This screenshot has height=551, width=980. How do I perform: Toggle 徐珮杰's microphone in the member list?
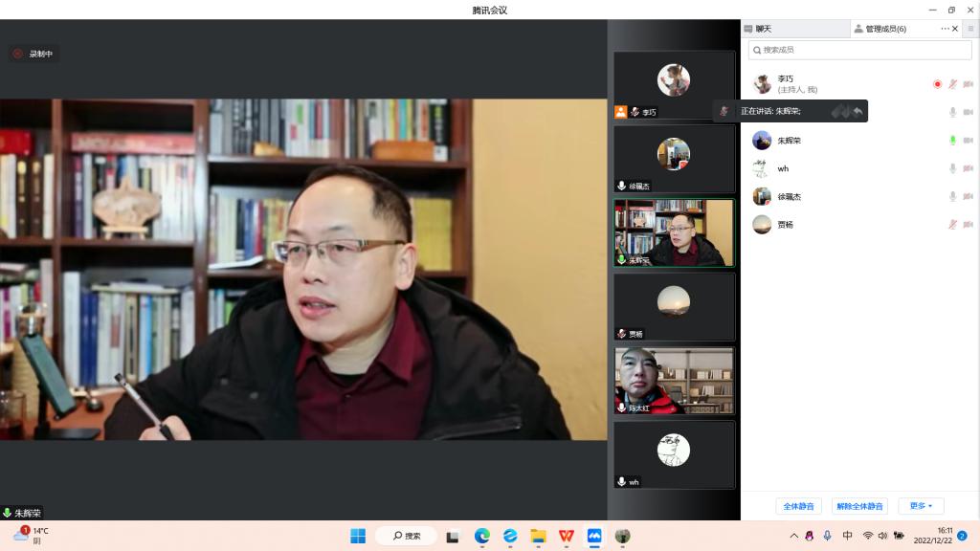[952, 197]
